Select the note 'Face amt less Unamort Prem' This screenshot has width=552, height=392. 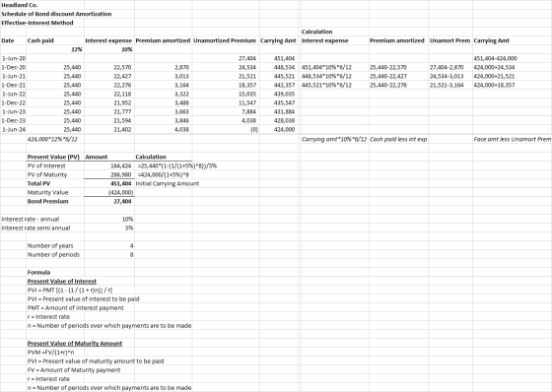(x=513, y=139)
